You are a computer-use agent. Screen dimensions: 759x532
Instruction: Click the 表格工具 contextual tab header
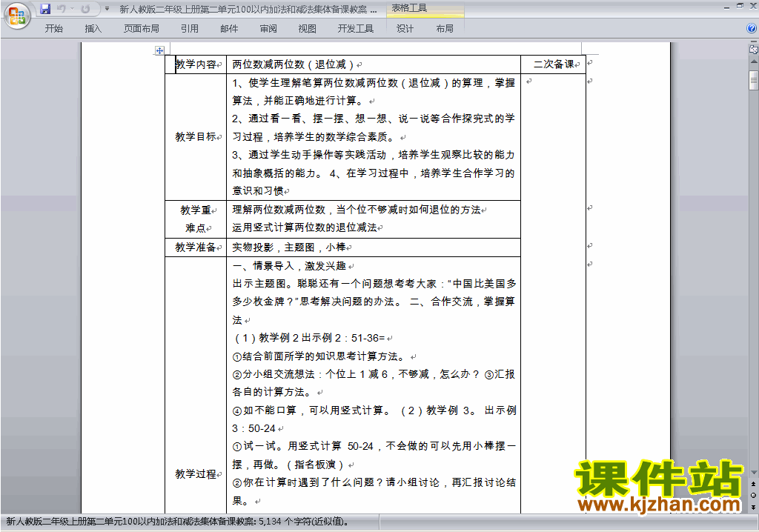pyautogui.click(x=409, y=8)
